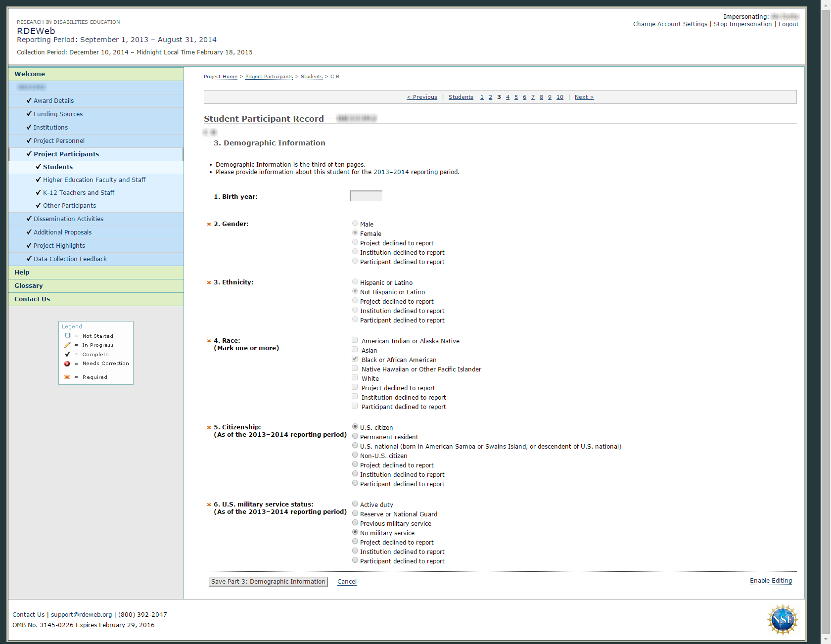
Task: Select the Male gender radio button
Action: pos(355,224)
